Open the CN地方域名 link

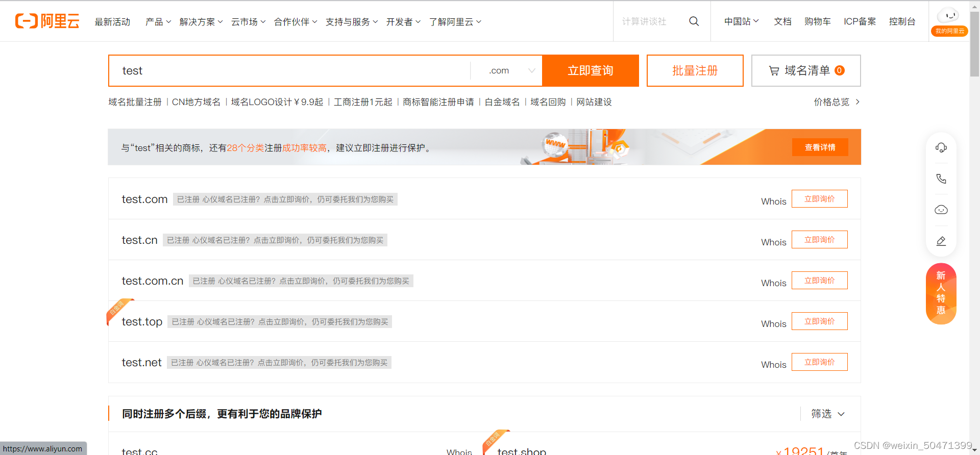click(196, 102)
